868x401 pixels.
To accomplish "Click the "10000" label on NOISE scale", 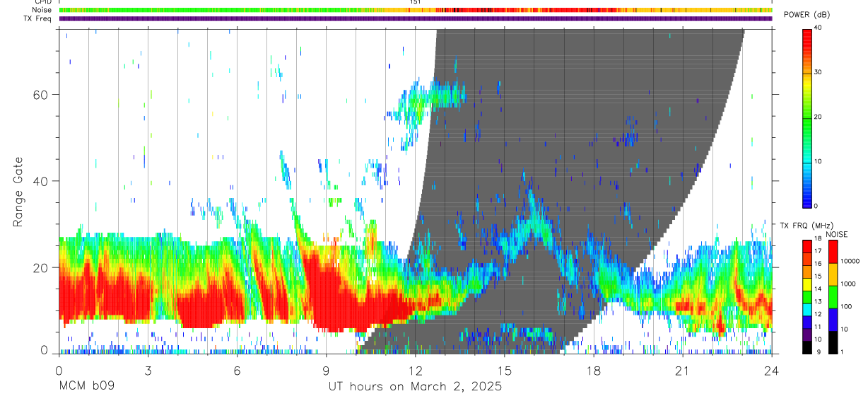I will point(851,261).
